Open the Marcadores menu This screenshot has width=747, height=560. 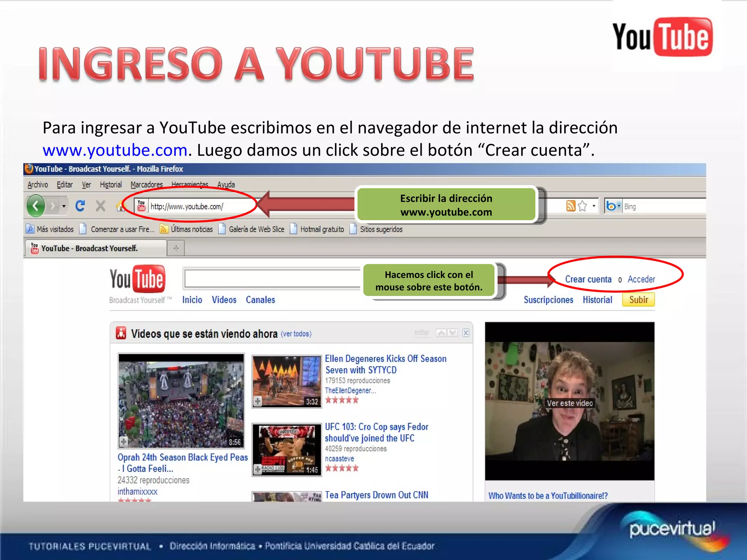(x=147, y=184)
